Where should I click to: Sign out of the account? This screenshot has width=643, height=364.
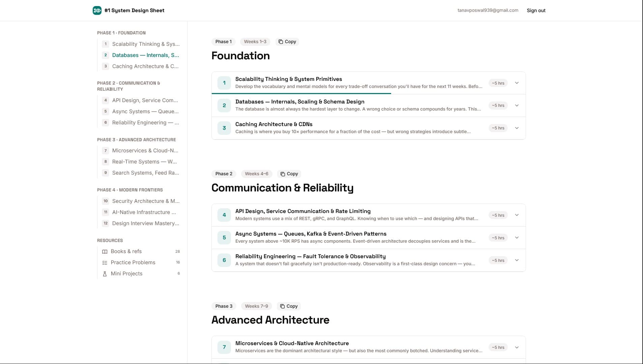(x=536, y=10)
